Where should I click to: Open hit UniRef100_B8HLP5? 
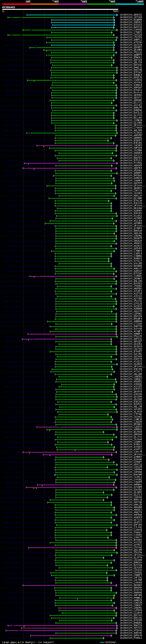click(131, 108)
